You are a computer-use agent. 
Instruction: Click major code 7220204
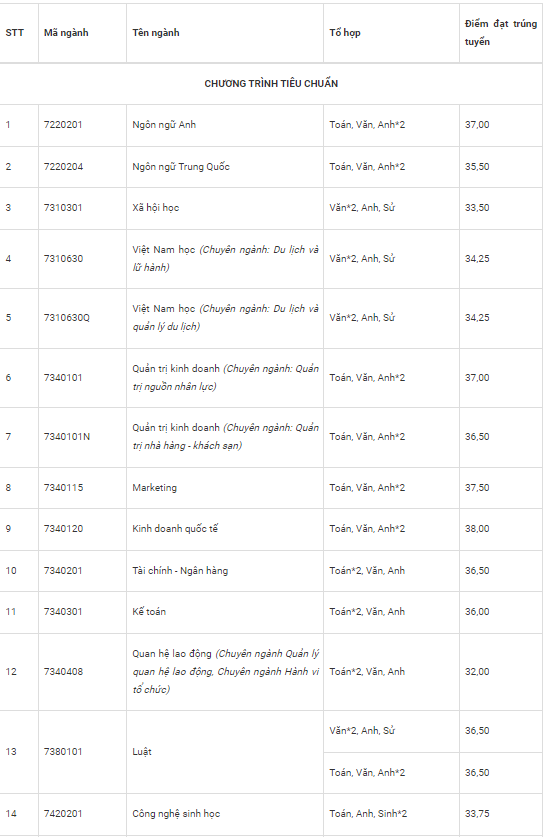tap(64, 167)
